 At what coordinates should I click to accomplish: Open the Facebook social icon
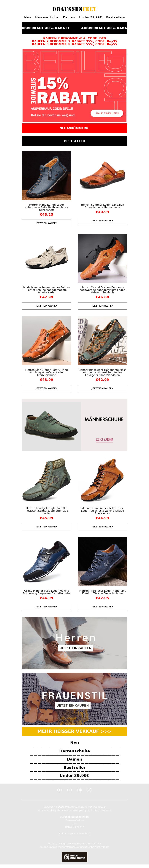[59, 790]
